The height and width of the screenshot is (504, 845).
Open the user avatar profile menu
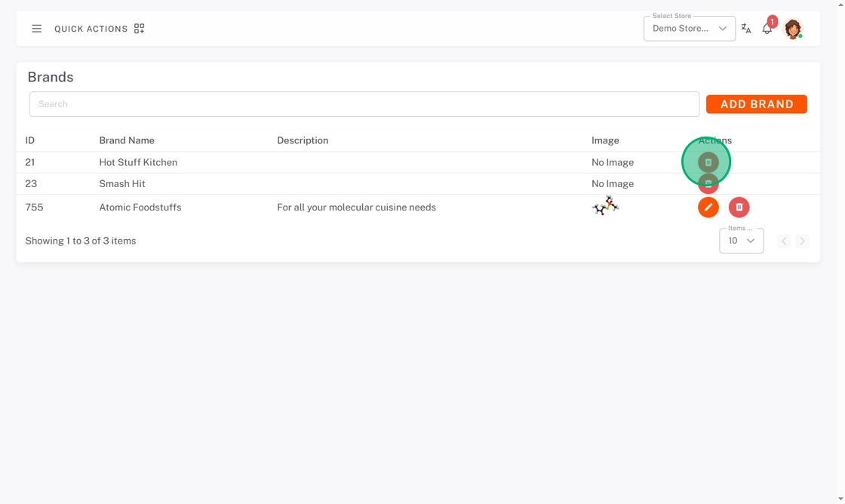pyautogui.click(x=792, y=29)
